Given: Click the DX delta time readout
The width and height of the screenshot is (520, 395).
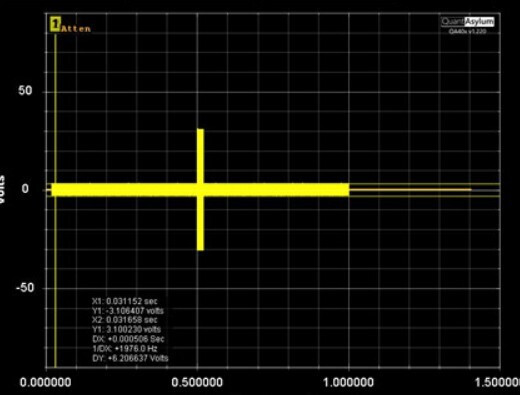Looking at the screenshot, I should 128,339.
